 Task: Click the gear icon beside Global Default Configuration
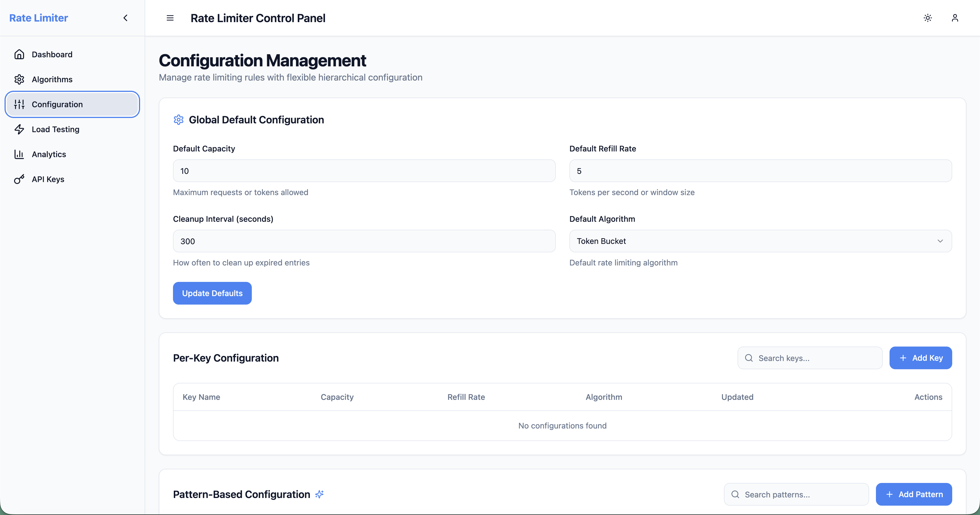(x=178, y=120)
